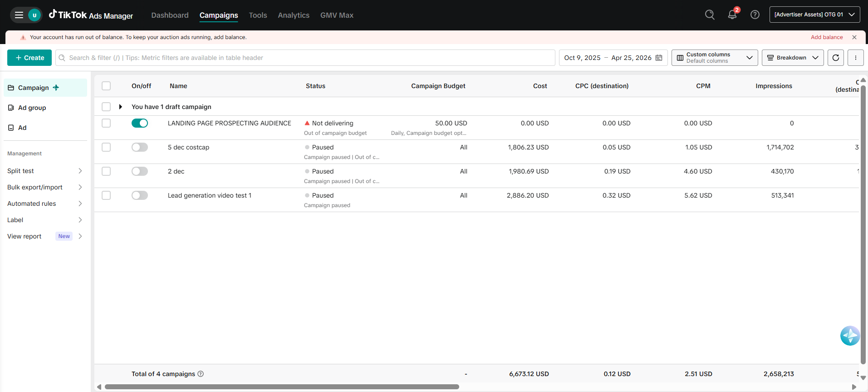Screen dimensions: 868x392
Task: Refresh the campaigns table
Action: pyautogui.click(x=836, y=58)
